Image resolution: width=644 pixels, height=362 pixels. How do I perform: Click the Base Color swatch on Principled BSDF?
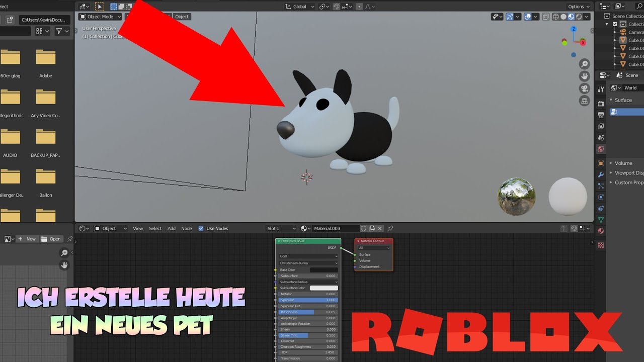pos(324,270)
